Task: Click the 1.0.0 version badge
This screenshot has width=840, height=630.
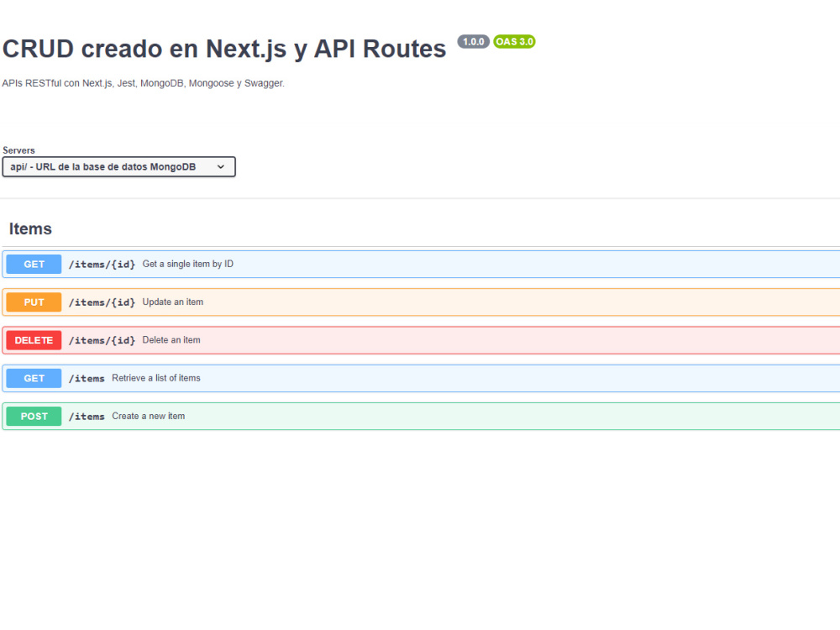Action: tap(473, 42)
